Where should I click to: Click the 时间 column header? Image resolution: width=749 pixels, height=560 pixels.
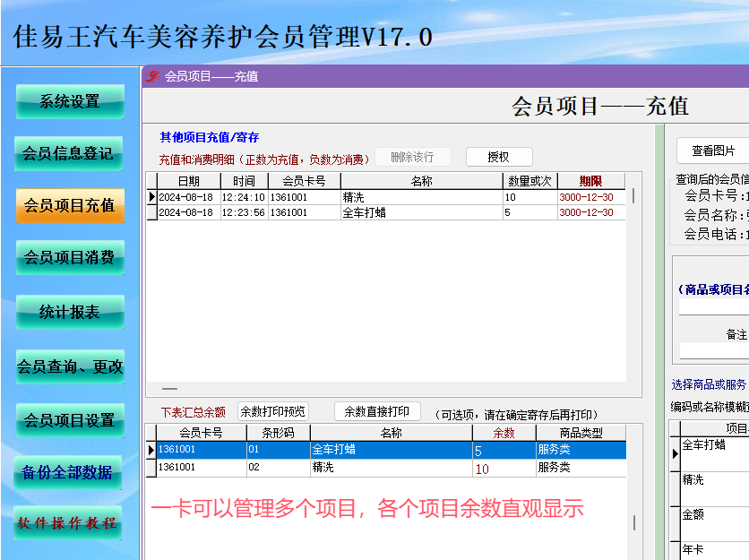(244, 181)
